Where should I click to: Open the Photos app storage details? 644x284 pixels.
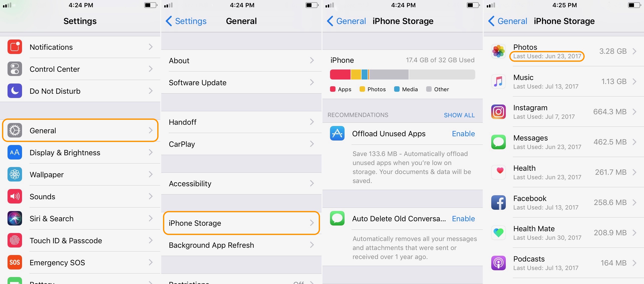coord(563,51)
